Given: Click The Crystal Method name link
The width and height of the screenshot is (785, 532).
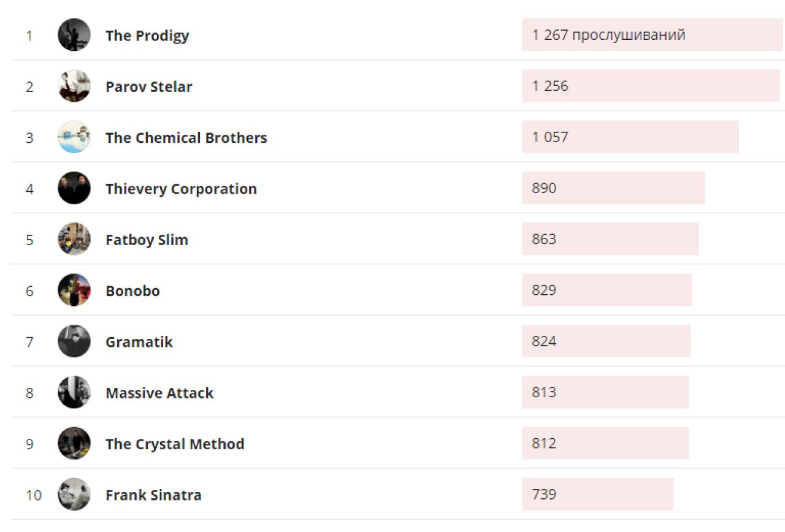Looking at the screenshot, I should click(175, 444).
